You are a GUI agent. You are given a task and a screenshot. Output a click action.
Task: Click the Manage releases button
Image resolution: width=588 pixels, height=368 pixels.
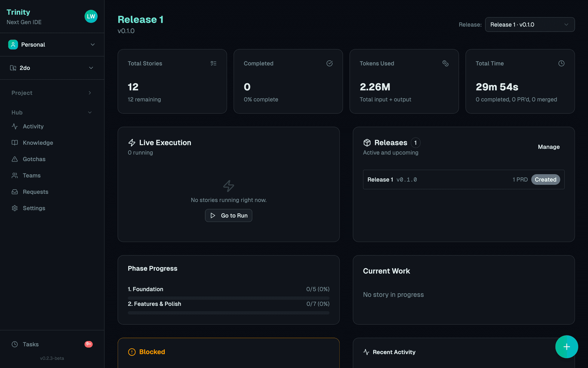click(x=549, y=147)
